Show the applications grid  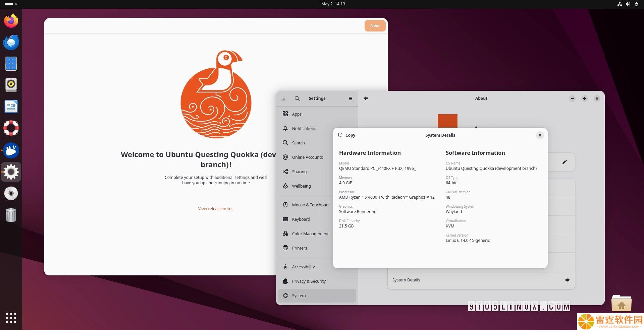(11, 318)
